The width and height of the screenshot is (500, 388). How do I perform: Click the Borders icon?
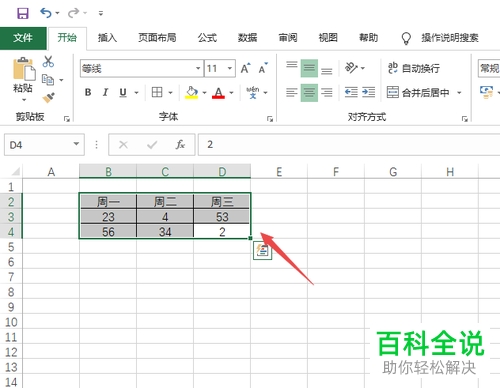pyautogui.click(x=157, y=92)
